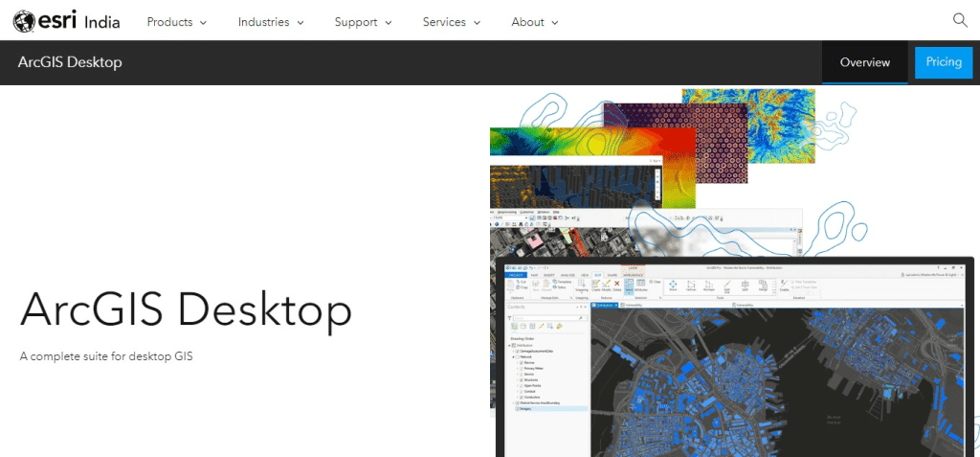Click the Paste icon in Clipboard group
This screenshot has width=980, height=457.
[x=511, y=286]
